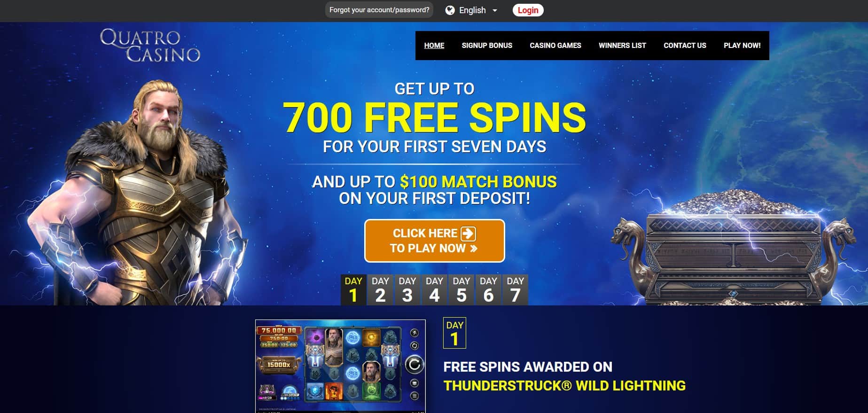Open the Signup Bonus page
Viewport: 868px width, 413px height.
[x=487, y=46]
